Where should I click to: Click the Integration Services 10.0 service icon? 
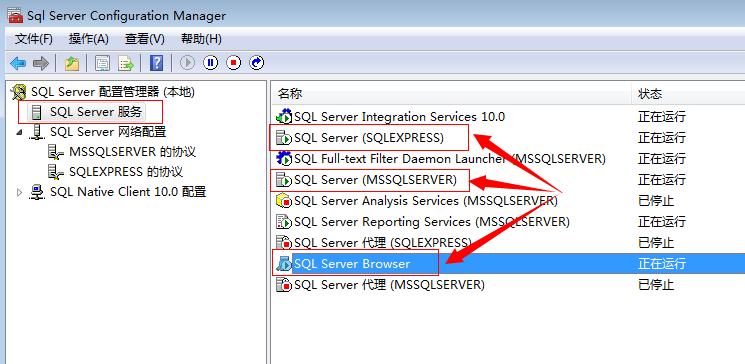click(x=284, y=116)
